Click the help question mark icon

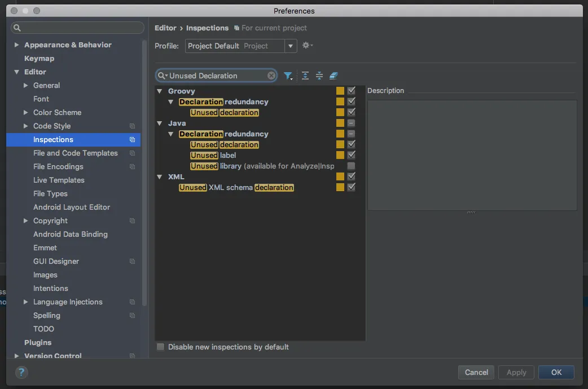[21, 372]
